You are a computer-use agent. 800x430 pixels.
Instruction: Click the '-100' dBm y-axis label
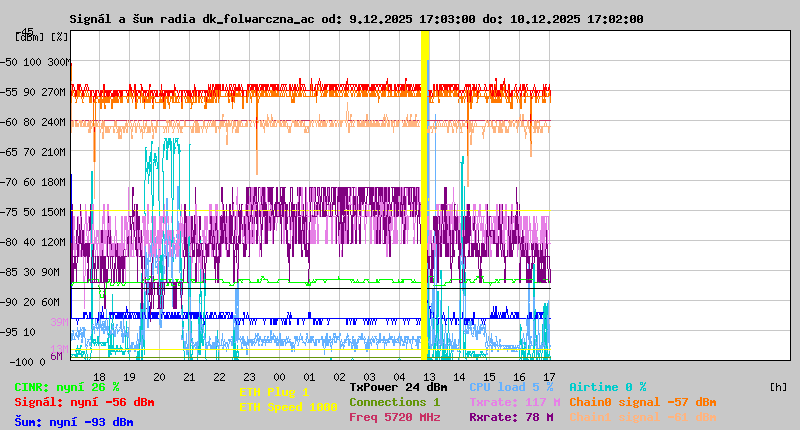pyautogui.click(x=21, y=362)
